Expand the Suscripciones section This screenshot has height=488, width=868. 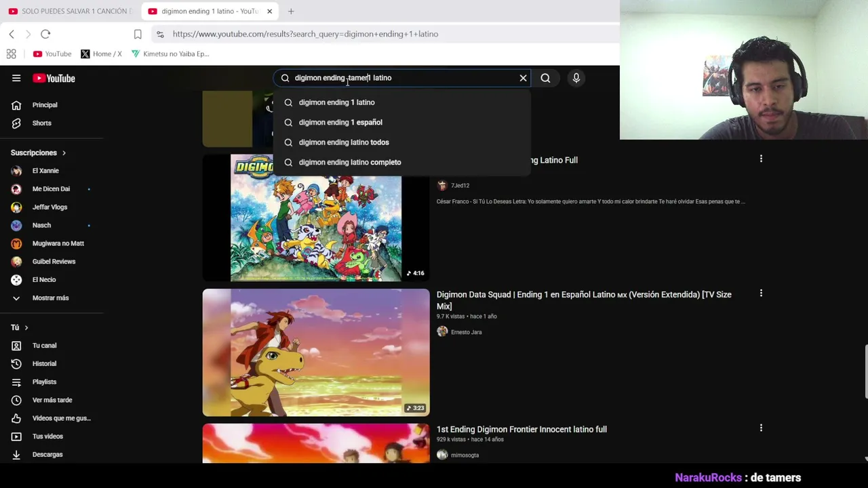[x=38, y=153]
